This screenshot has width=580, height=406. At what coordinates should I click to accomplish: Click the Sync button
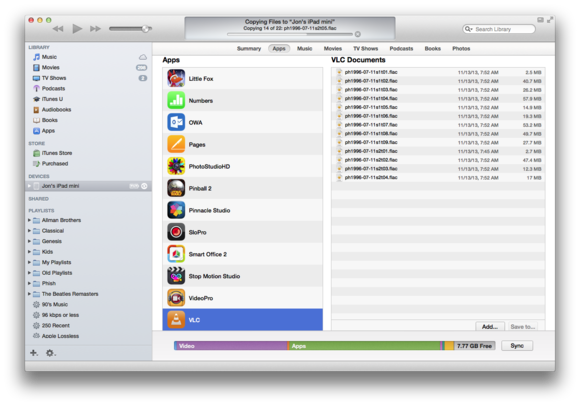(x=517, y=346)
